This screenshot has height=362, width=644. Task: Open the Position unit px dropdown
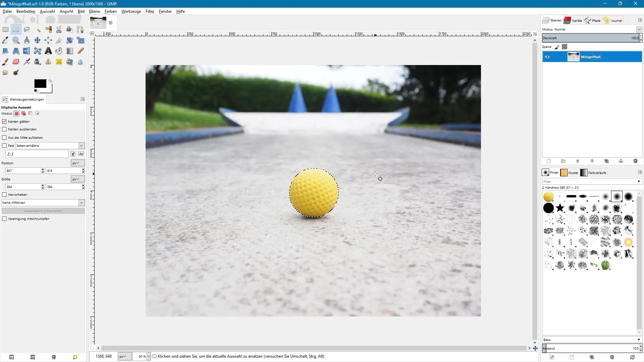[78, 163]
